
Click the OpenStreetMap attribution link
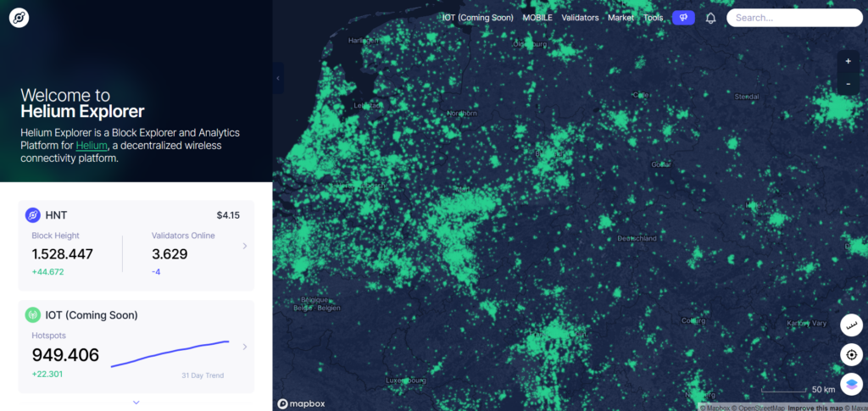(x=758, y=408)
